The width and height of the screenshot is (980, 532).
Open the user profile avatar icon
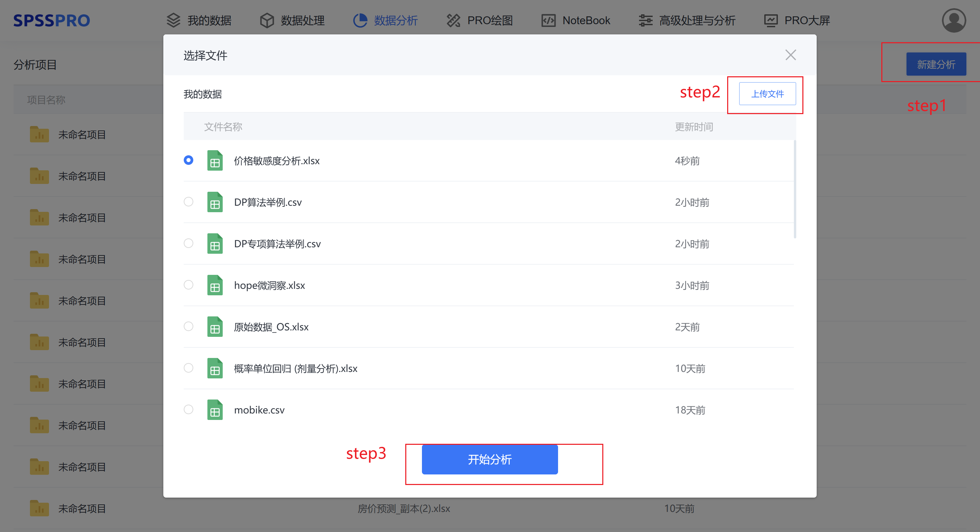[x=953, y=20]
